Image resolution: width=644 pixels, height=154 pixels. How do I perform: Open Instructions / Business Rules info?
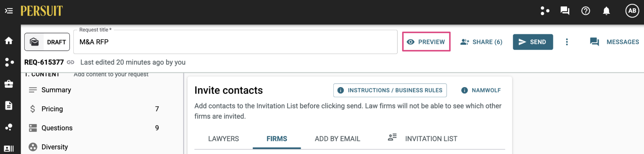click(390, 90)
